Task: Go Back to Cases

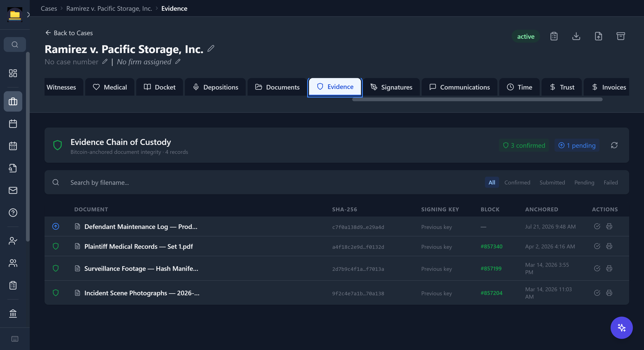Action: pos(69,33)
